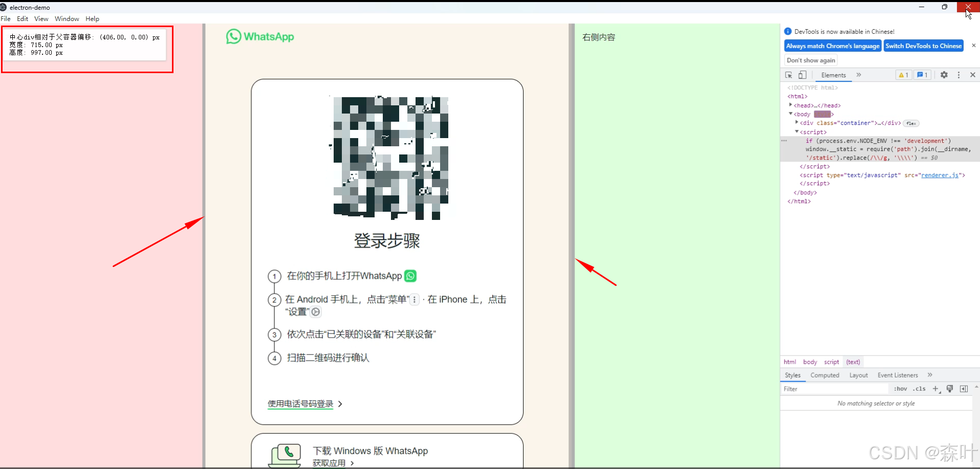Close the DevTools panel with the X
This screenshot has height=469, width=980.
[x=973, y=75]
